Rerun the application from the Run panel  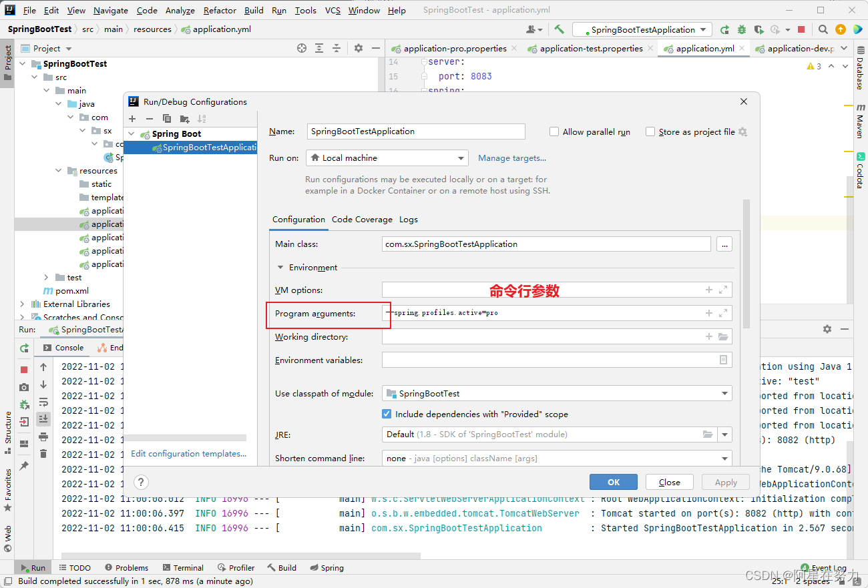click(x=24, y=348)
